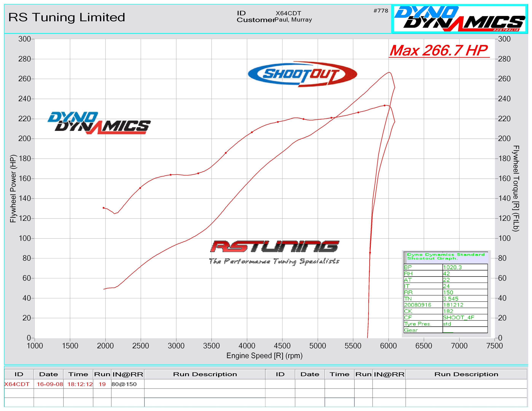Click the Tyre Pres. std row

(446, 324)
